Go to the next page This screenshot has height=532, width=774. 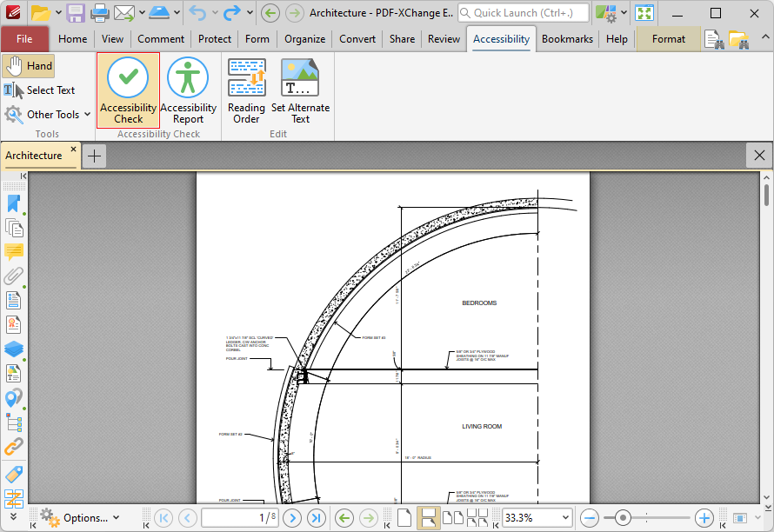click(x=292, y=518)
